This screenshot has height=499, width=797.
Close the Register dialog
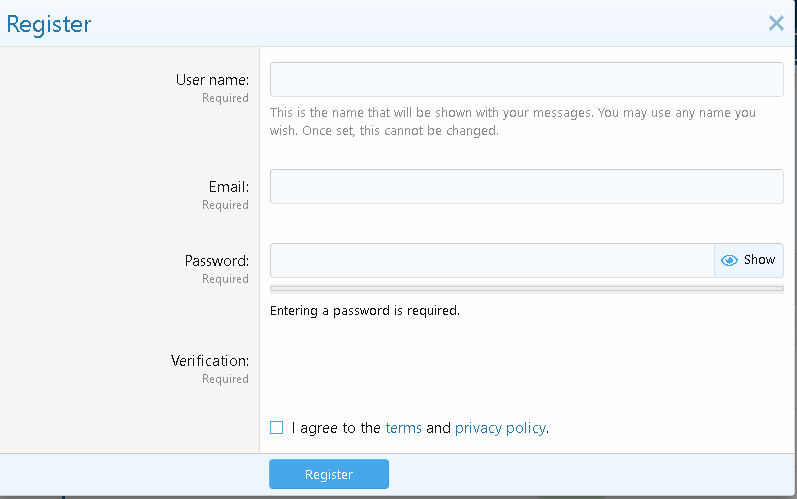click(x=776, y=23)
